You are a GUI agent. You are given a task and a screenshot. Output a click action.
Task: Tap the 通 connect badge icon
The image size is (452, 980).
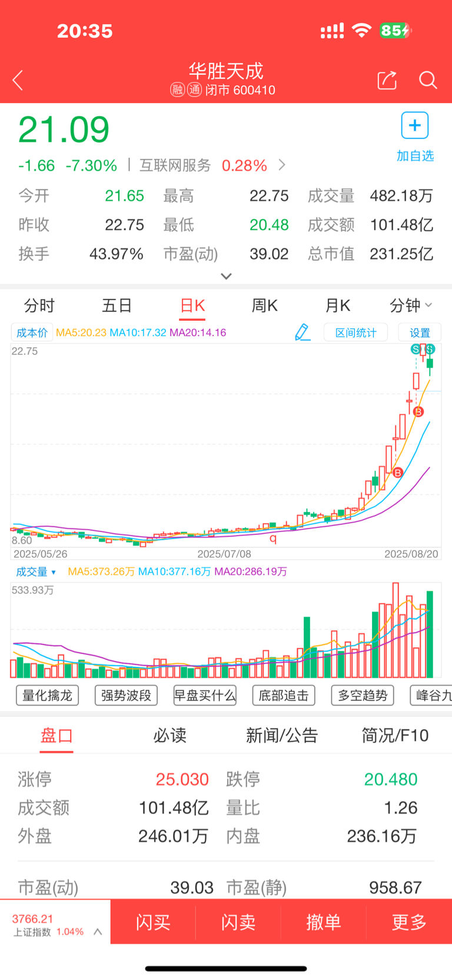(195, 90)
